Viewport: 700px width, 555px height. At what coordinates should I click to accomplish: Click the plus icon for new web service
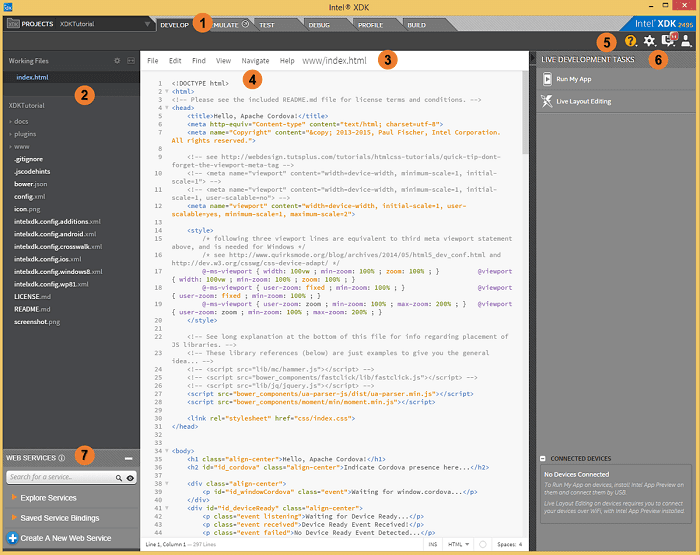point(12,538)
